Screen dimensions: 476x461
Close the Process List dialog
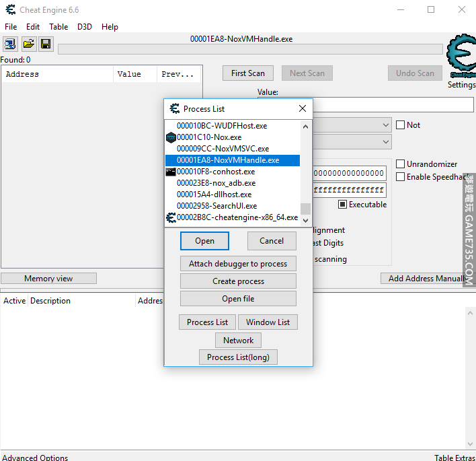(303, 108)
